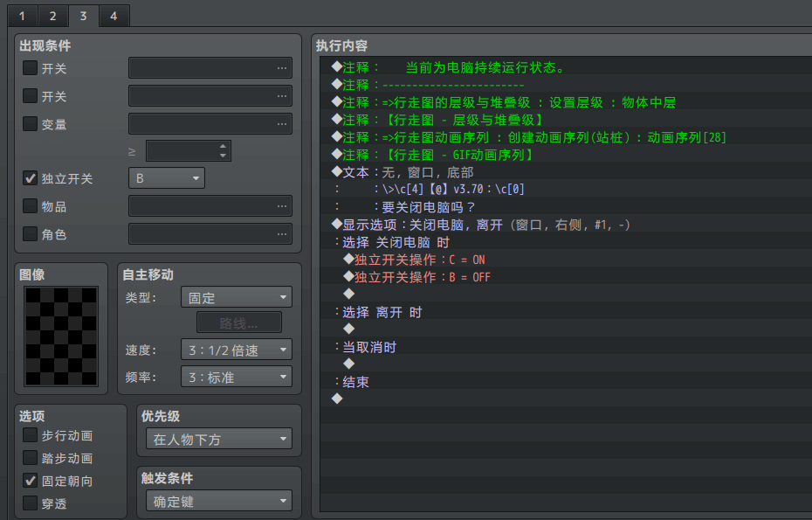The image size is (812, 520).
Task: Uncheck the 独立开关 checkbox
Action: [x=30, y=178]
